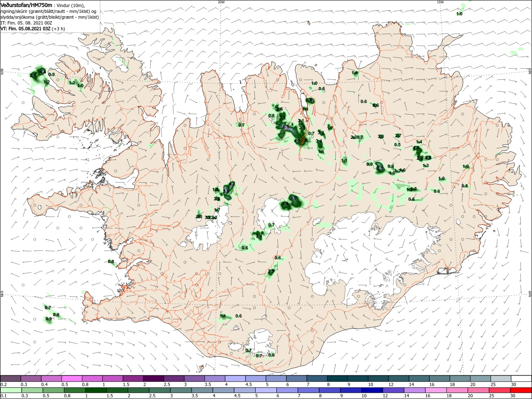Click the bright red 30 swatch in lower legend

(521, 390)
